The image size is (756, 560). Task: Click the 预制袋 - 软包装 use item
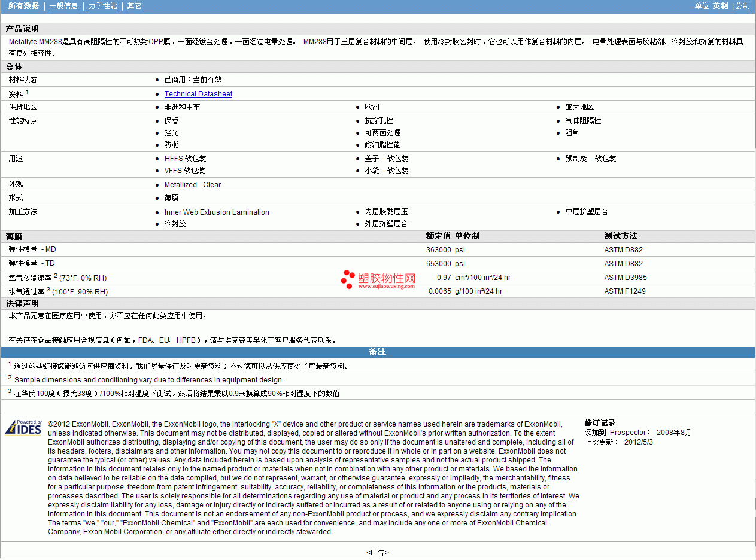[x=591, y=159]
